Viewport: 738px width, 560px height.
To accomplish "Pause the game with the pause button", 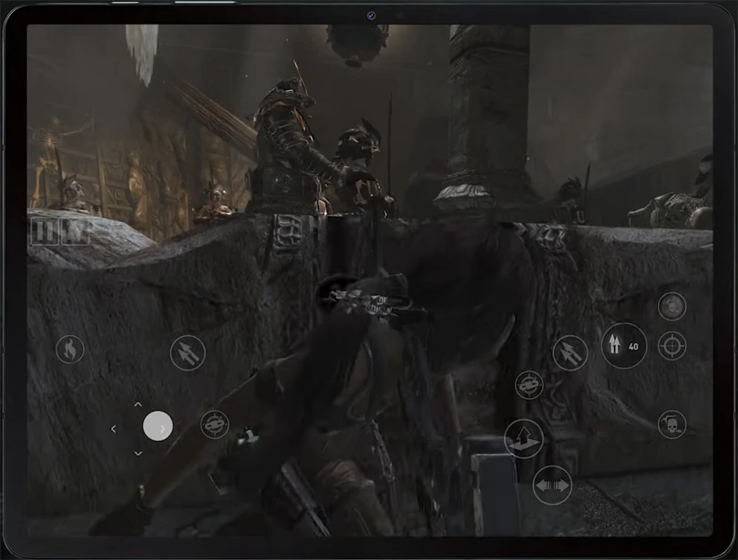I will pyautogui.click(x=46, y=231).
